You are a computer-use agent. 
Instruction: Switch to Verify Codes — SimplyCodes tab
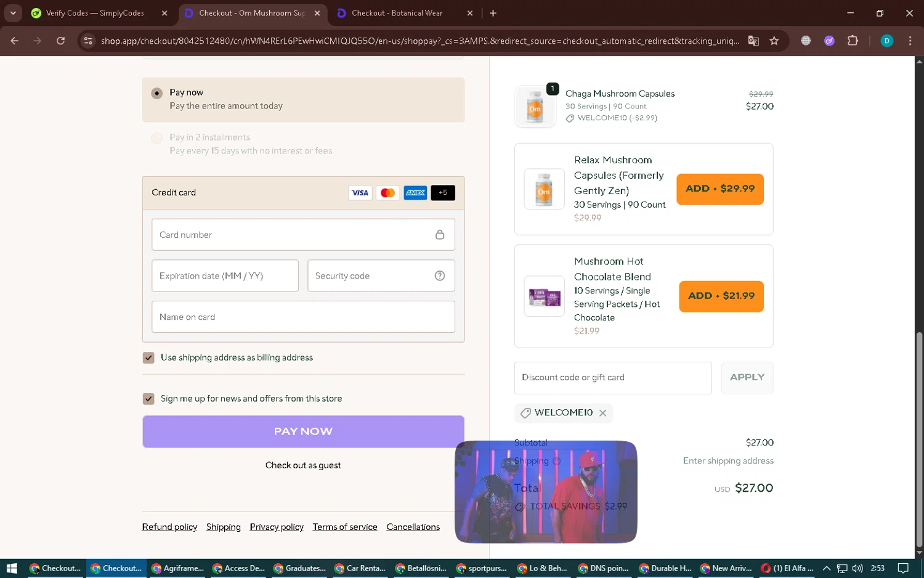tap(95, 13)
